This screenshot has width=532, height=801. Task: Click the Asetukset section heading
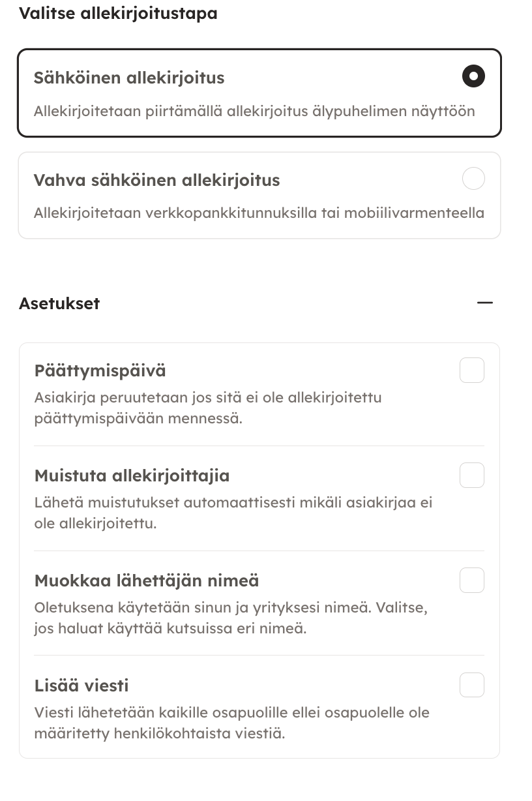pos(59,303)
